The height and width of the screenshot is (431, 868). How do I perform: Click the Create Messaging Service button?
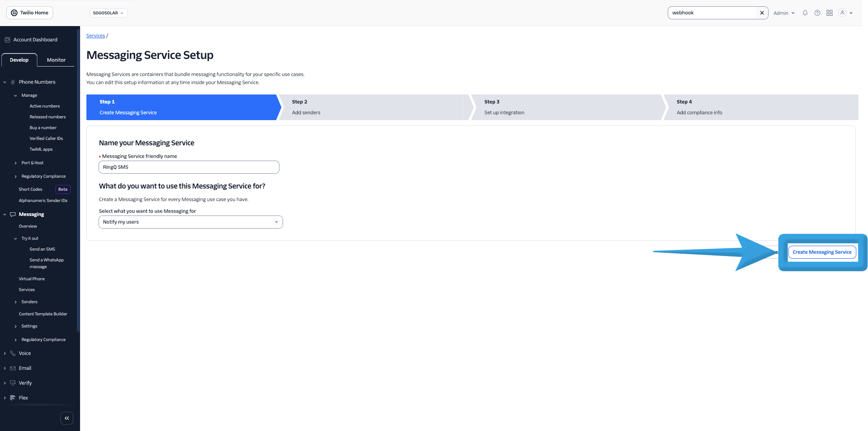[x=822, y=252]
